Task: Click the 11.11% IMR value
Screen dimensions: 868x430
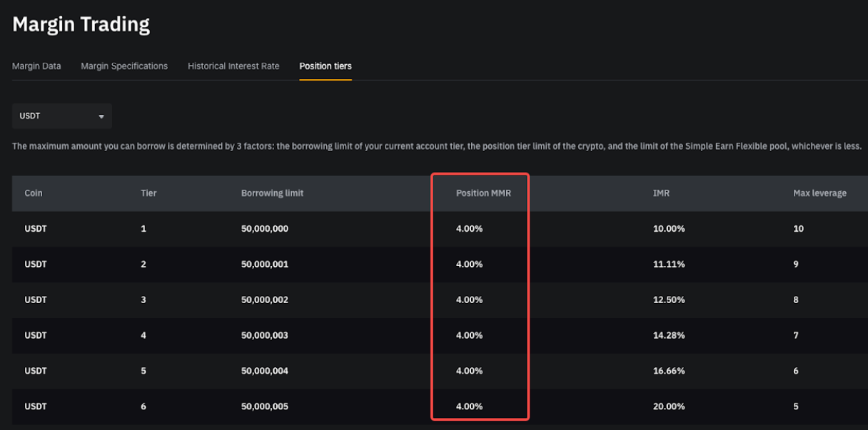Action: point(669,265)
